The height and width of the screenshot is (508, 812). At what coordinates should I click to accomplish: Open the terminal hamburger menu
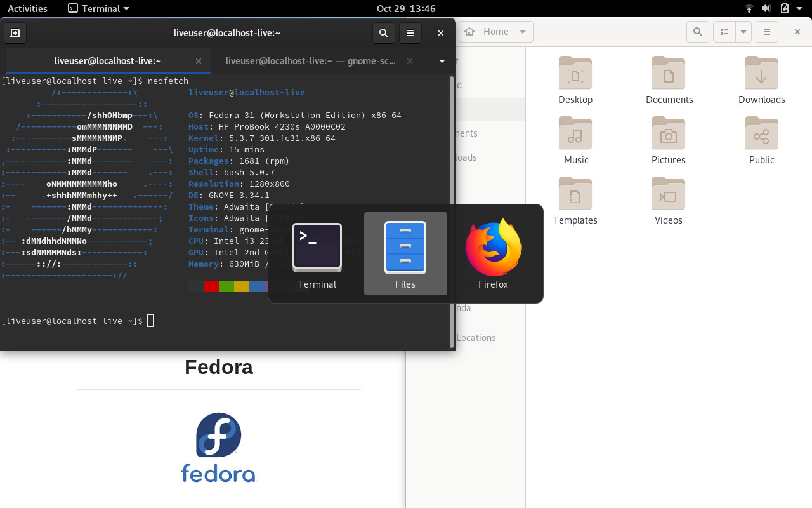pos(410,33)
